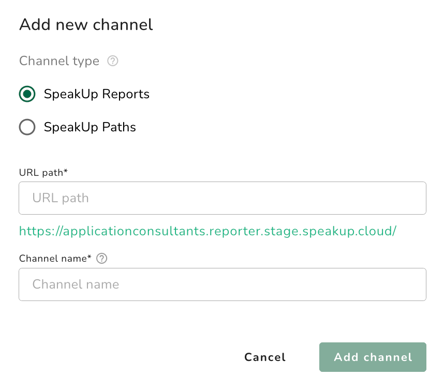Cancel adding the new channel
Image resolution: width=444 pixels, height=391 pixels.
[265, 357]
